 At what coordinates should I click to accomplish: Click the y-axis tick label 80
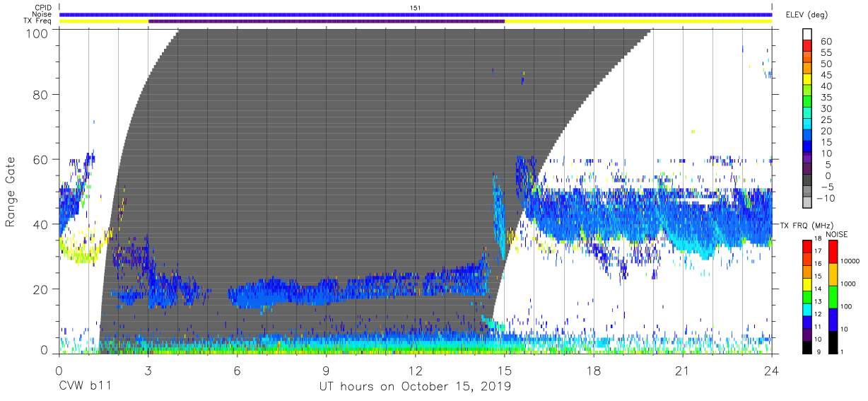pyautogui.click(x=40, y=95)
